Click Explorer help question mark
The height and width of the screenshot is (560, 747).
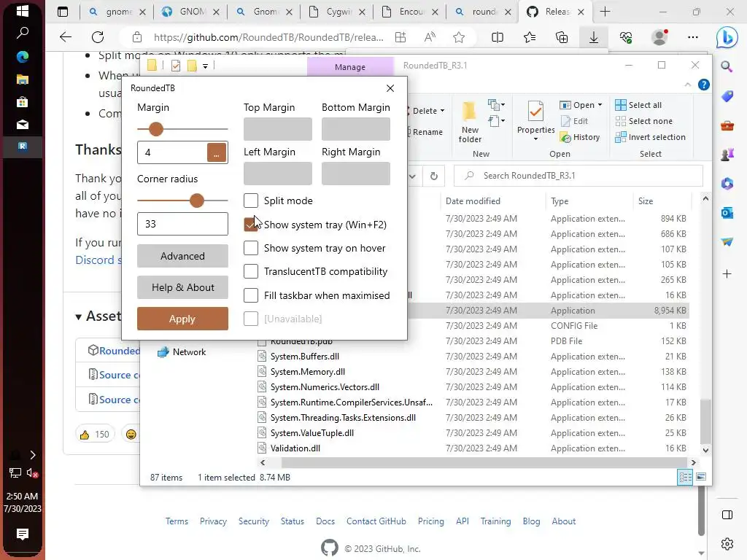click(703, 85)
